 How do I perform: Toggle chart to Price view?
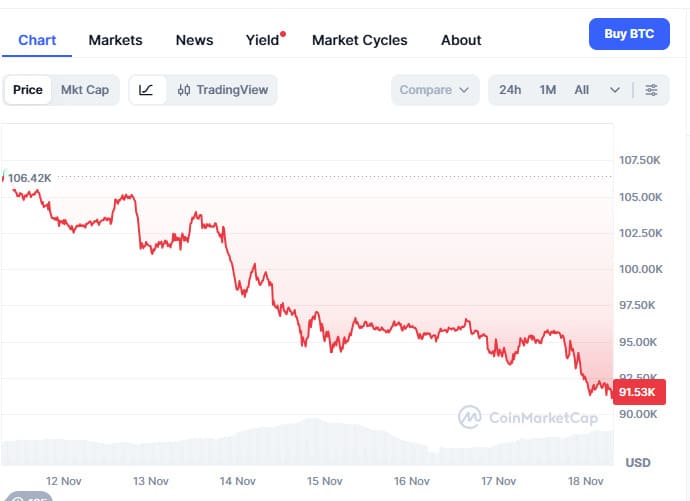click(x=28, y=90)
